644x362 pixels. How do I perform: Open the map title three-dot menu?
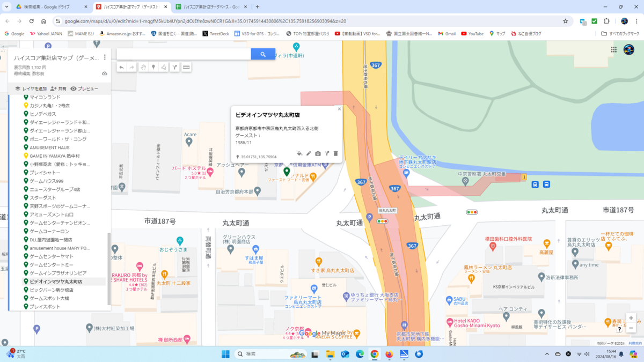point(105,57)
